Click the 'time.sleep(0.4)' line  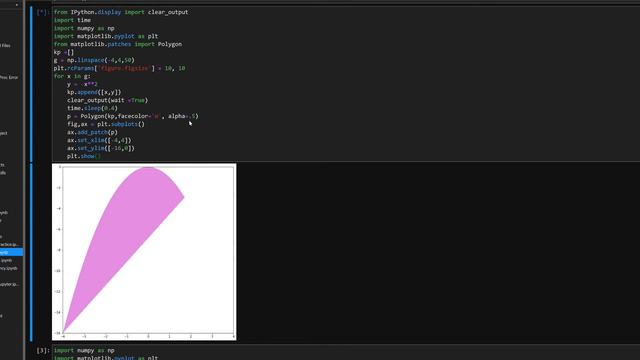(92, 108)
